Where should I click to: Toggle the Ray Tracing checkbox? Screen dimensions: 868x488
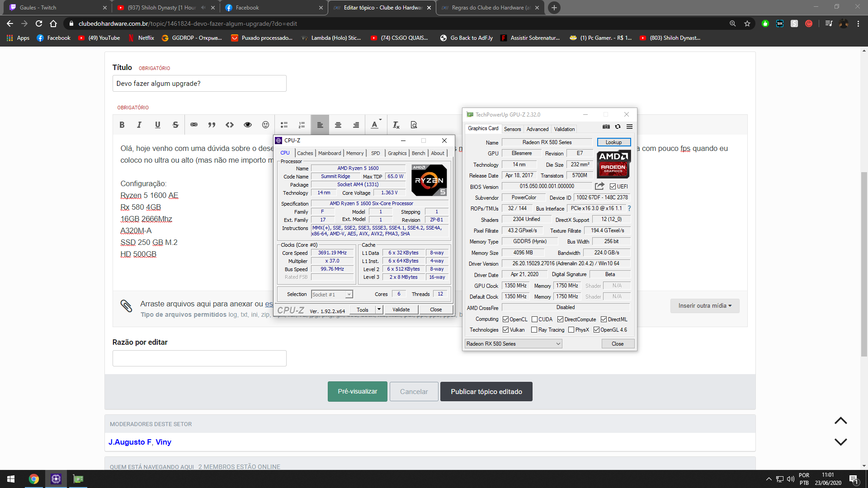click(x=534, y=330)
